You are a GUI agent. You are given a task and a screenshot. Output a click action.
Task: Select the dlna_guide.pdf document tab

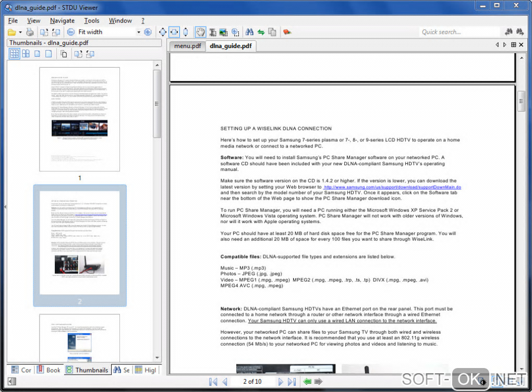coord(231,46)
